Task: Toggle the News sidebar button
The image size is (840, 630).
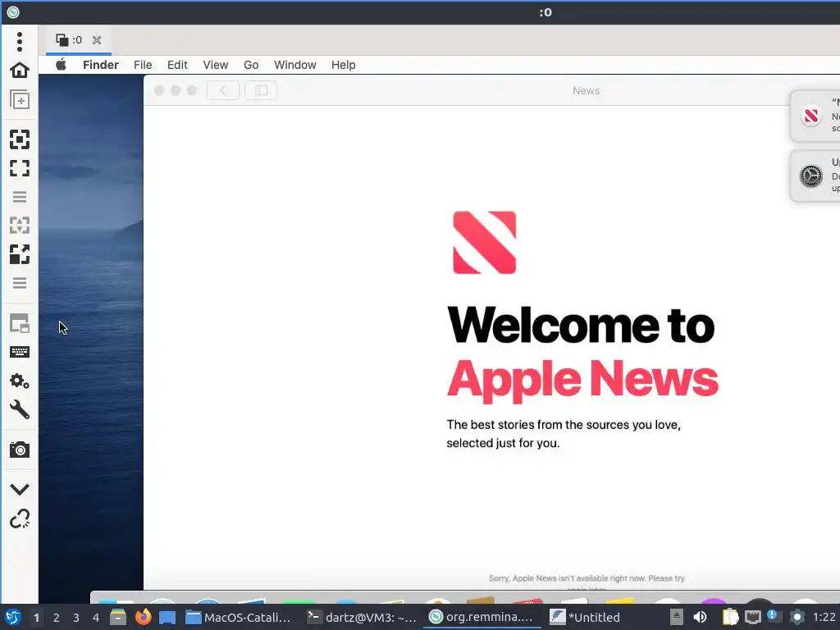Action: click(261, 90)
